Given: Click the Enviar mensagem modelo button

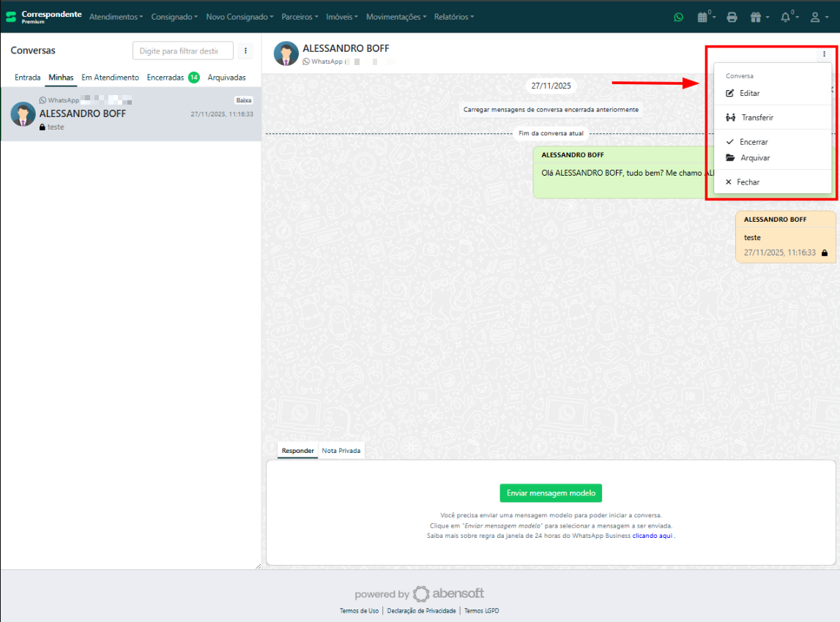Looking at the screenshot, I should (551, 493).
